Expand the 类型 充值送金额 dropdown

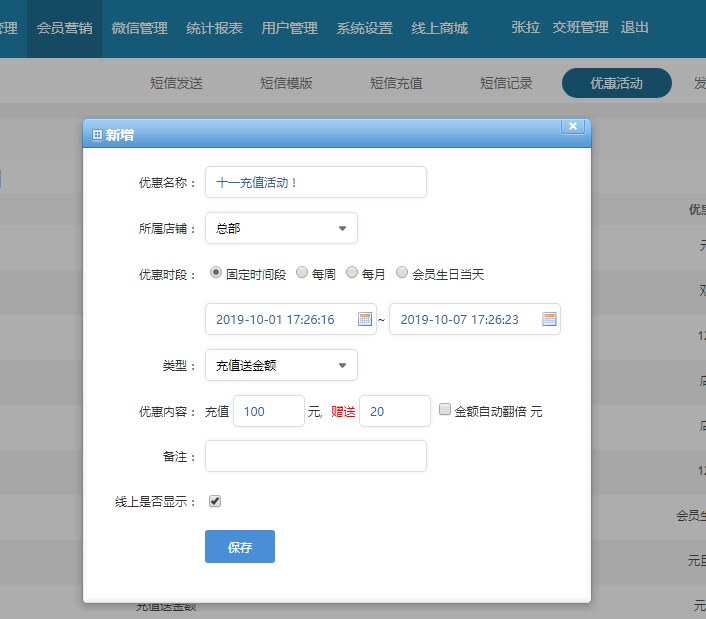pyautogui.click(x=281, y=365)
